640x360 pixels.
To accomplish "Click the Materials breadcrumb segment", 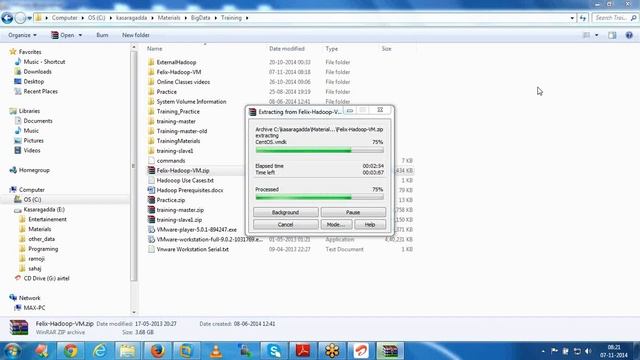I will [169, 18].
